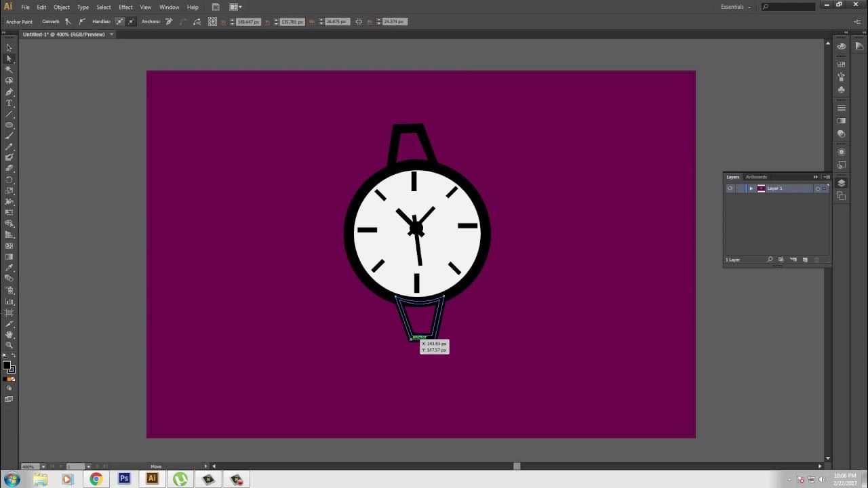Open zoom level dropdown arrow
Screen dimensions: 868x488
(x=43, y=466)
